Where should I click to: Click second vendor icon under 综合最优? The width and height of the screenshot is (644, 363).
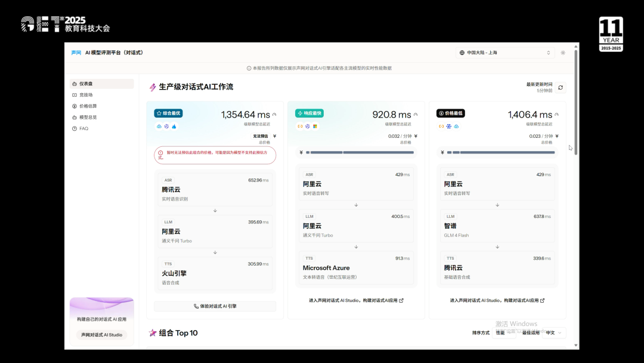click(x=166, y=126)
